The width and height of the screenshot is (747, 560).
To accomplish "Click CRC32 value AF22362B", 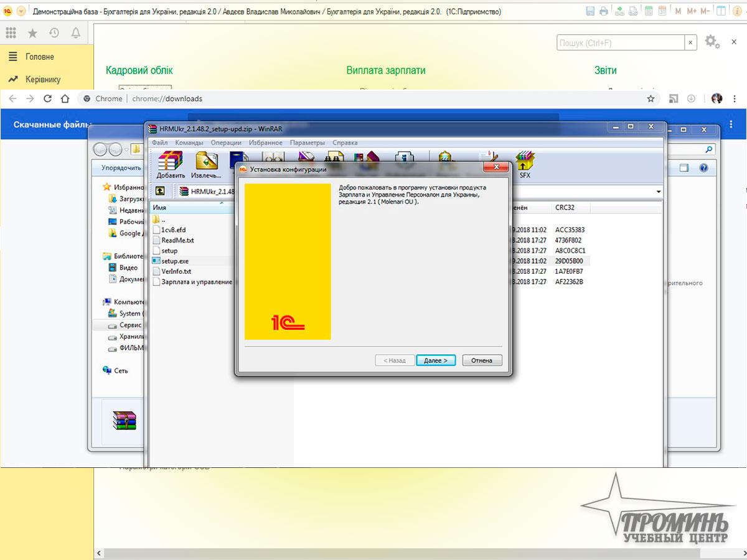I will click(569, 282).
